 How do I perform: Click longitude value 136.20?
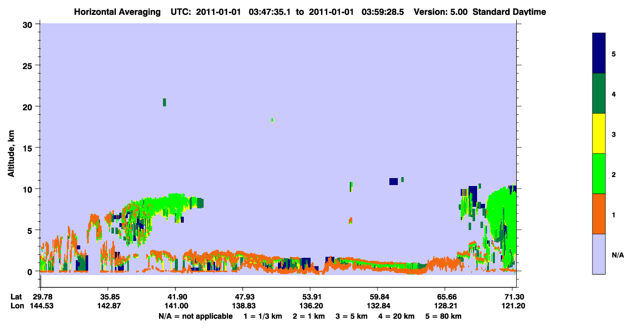[310, 306]
